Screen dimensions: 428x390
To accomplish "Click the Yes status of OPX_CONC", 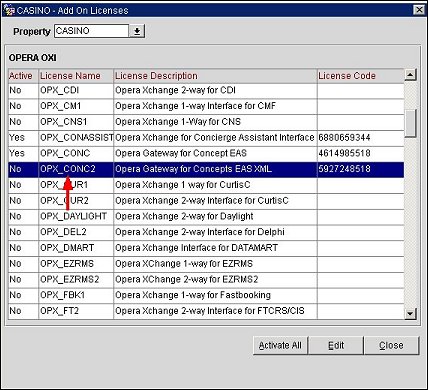I will coord(17,153).
